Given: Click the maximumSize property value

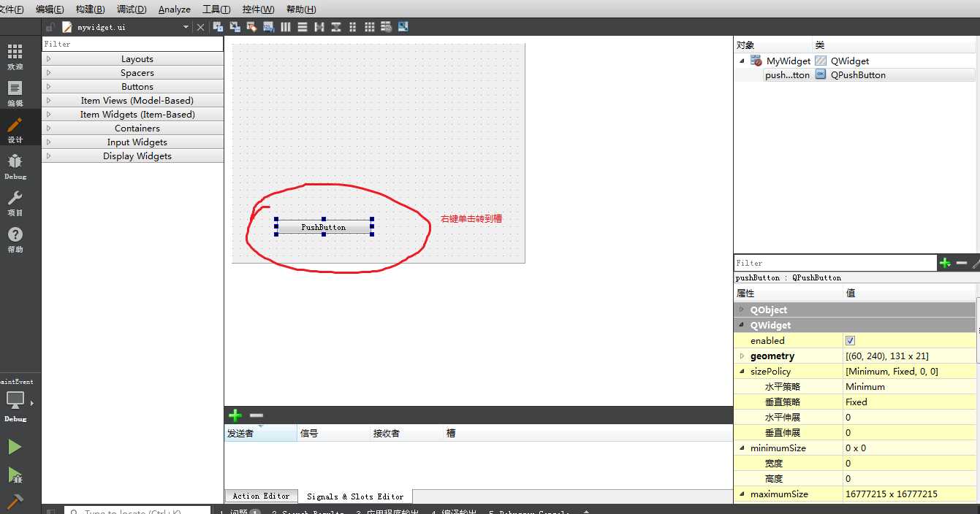Looking at the screenshot, I should tap(909, 494).
